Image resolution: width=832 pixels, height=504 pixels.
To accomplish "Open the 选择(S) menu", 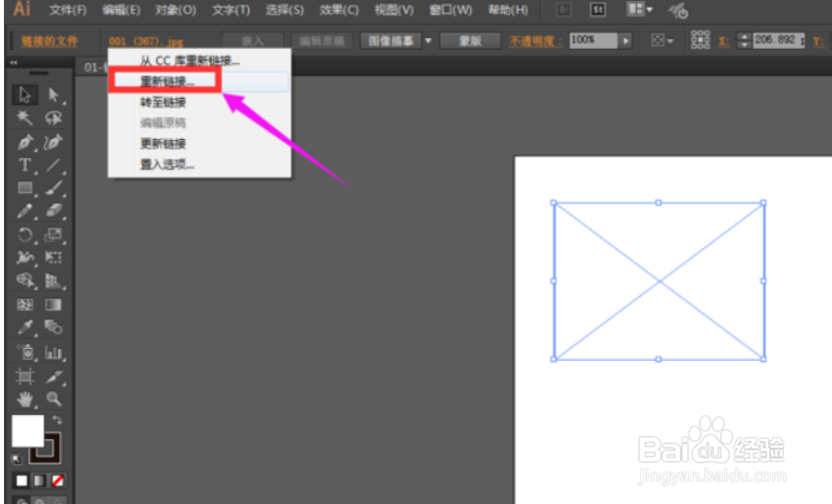I will click(285, 10).
